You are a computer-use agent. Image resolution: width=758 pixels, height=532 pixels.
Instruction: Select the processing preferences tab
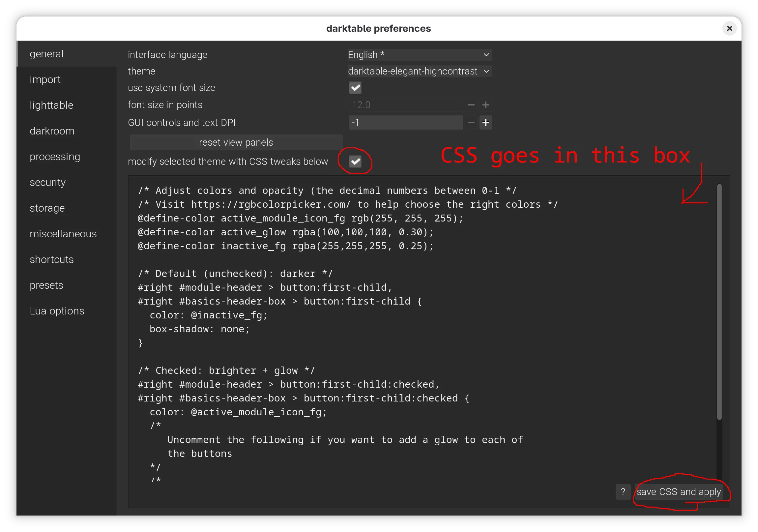(55, 157)
